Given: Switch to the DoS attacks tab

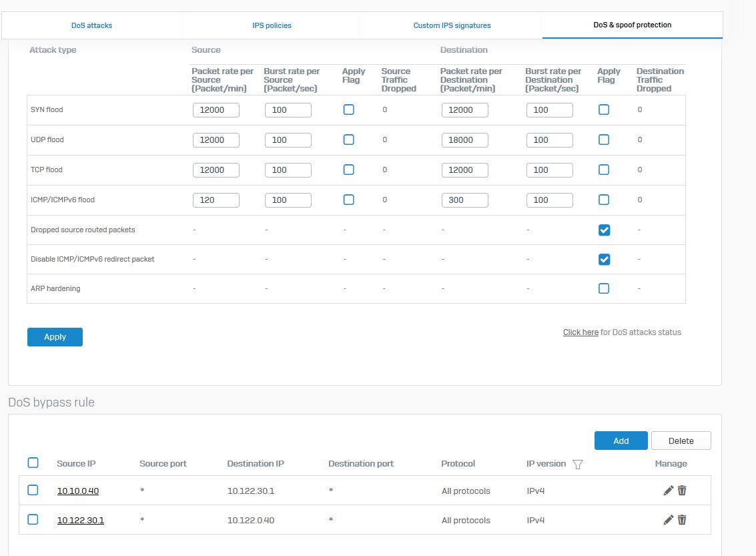Looking at the screenshot, I should point(91,25).
